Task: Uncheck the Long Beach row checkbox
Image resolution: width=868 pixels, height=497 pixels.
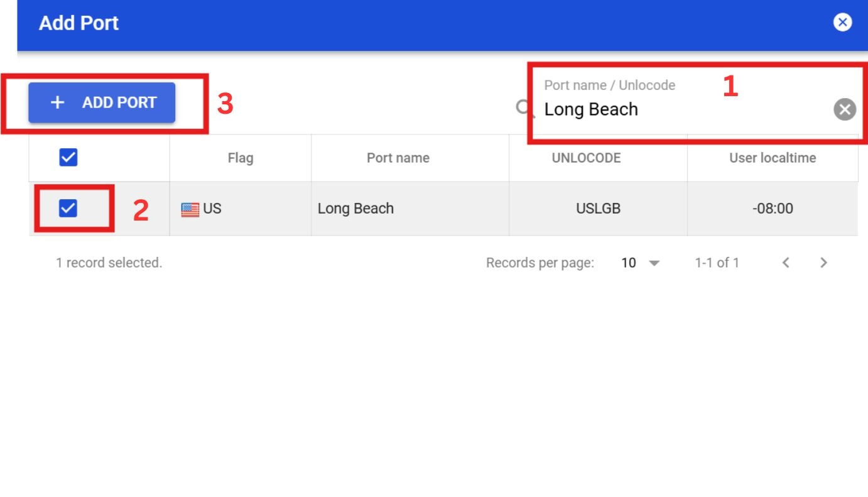Action: pyautogui.click(x=68, y=208)
